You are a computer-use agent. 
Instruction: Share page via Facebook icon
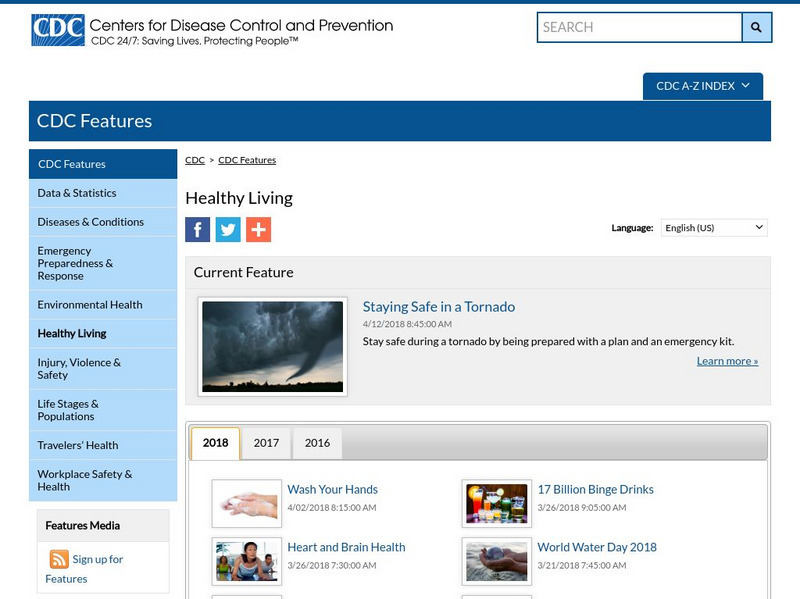198,229
